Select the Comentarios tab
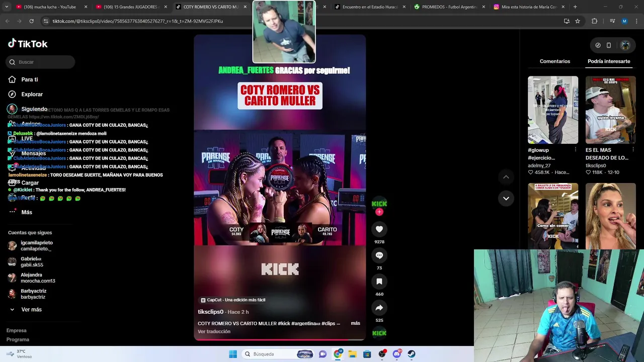The width and height of the screenshot is (644, 362). pyautogui.click(x=555, y=61)
